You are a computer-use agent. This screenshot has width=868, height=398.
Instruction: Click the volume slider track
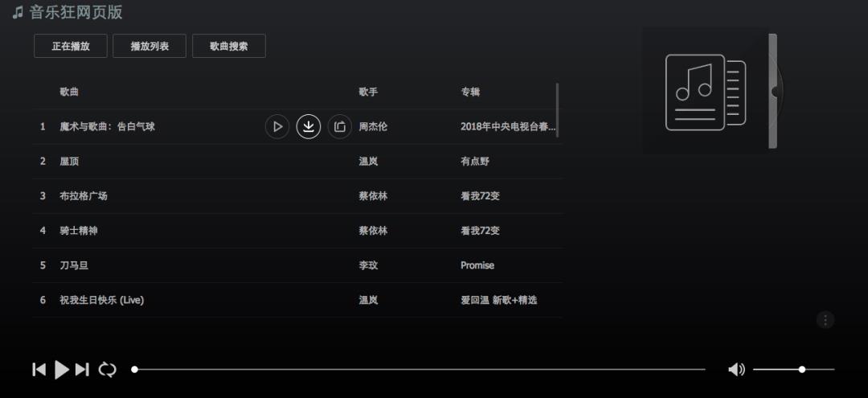pos(794,369)
